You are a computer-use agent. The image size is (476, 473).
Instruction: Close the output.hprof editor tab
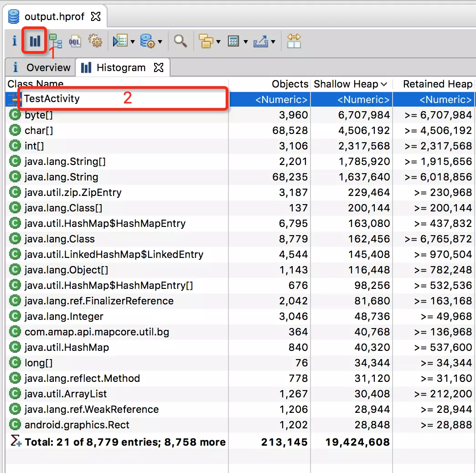96,16
